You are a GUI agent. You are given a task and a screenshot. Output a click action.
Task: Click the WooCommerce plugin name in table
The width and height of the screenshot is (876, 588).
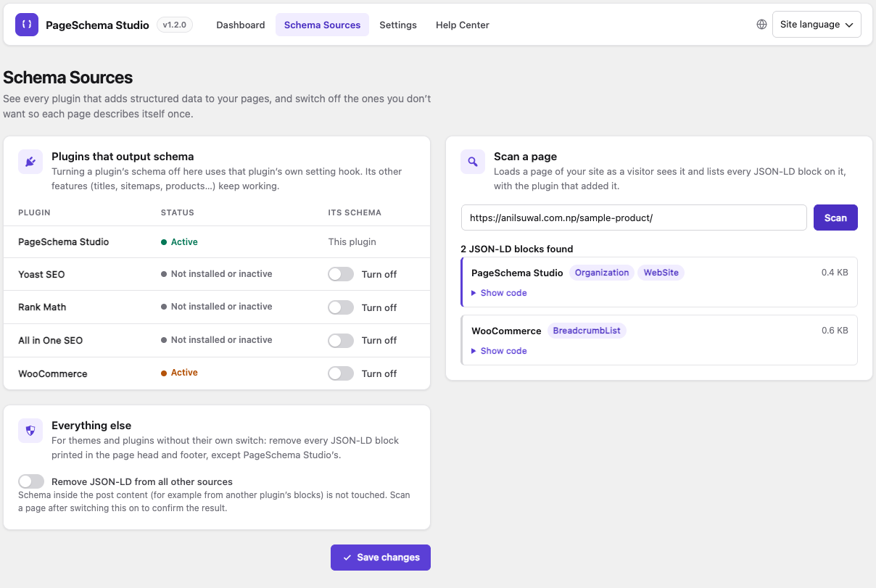click(53, 373)
